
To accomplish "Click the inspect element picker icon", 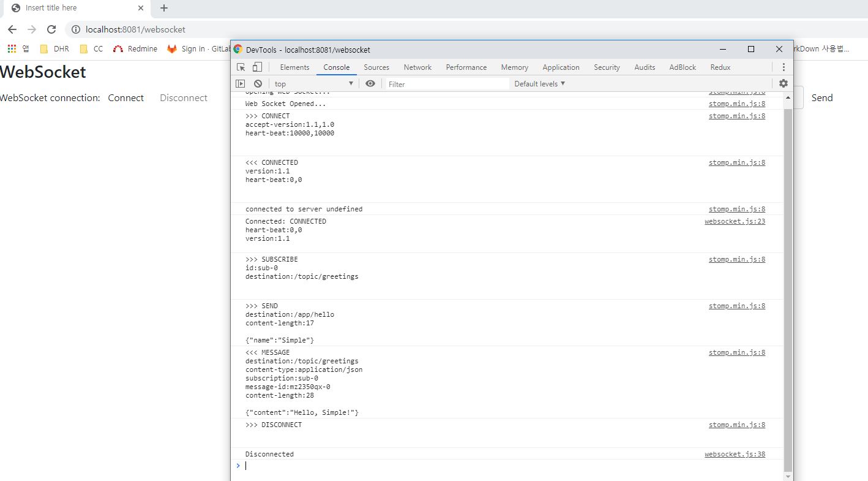I will 241,67.
